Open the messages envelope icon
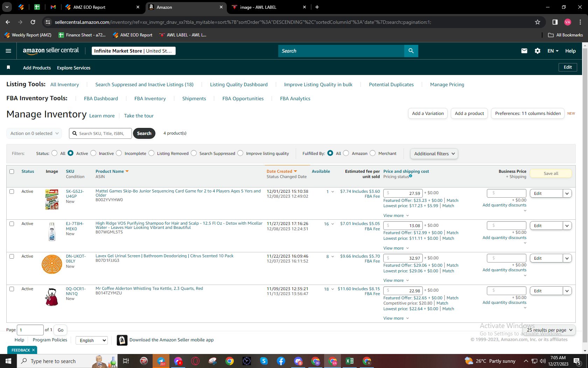588x368 pixels. click(x=524, y=51)
